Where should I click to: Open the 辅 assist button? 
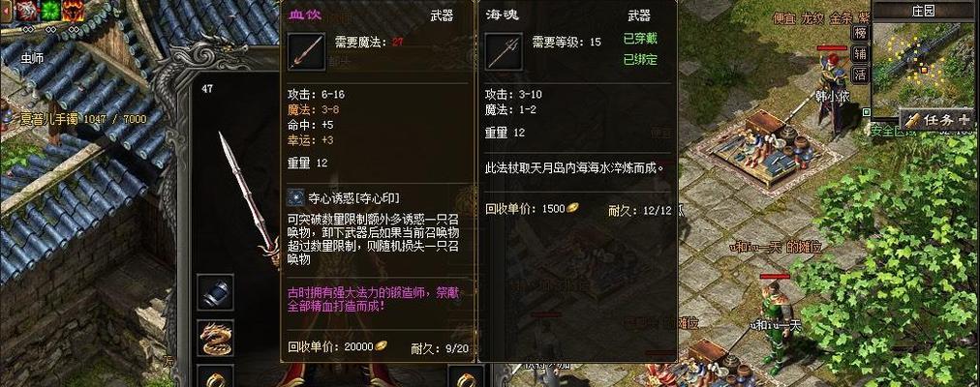(x=861, y=53)
